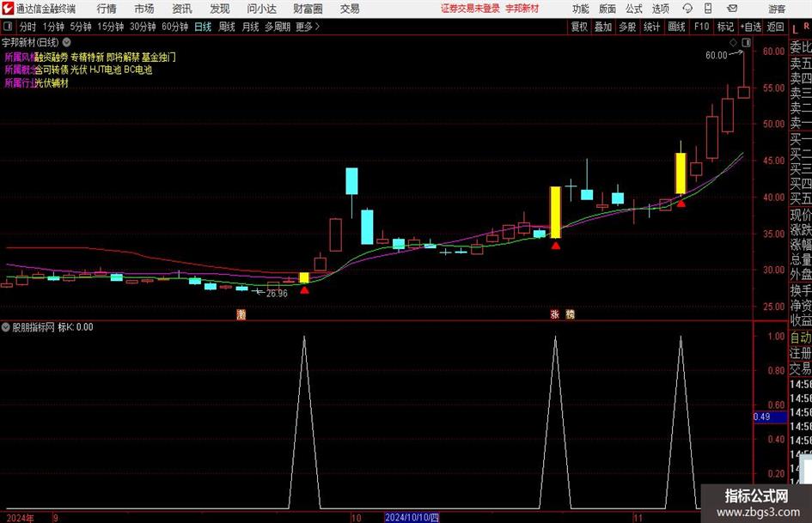Switch to 分时 chart tab
The height and width of the screenshot is (523, 812).
point(28,27)
